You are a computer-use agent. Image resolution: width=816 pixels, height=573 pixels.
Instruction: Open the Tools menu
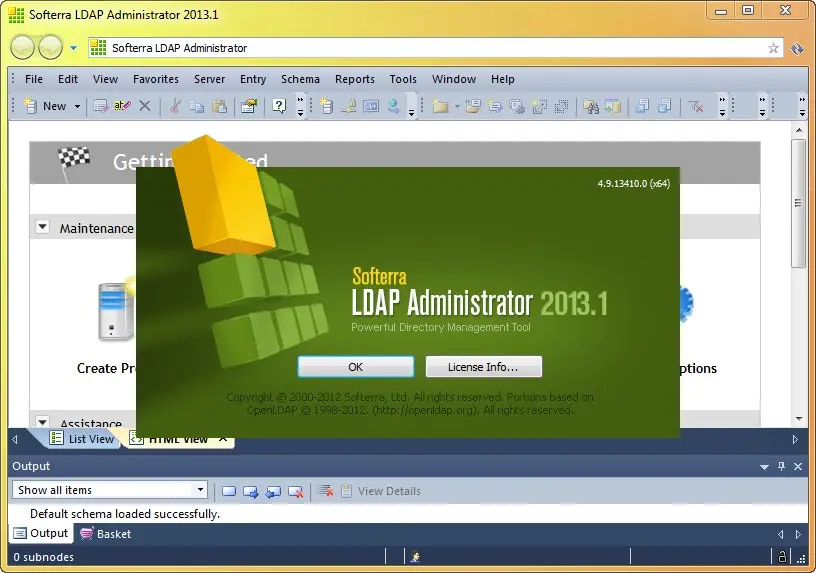click(403, 79)
